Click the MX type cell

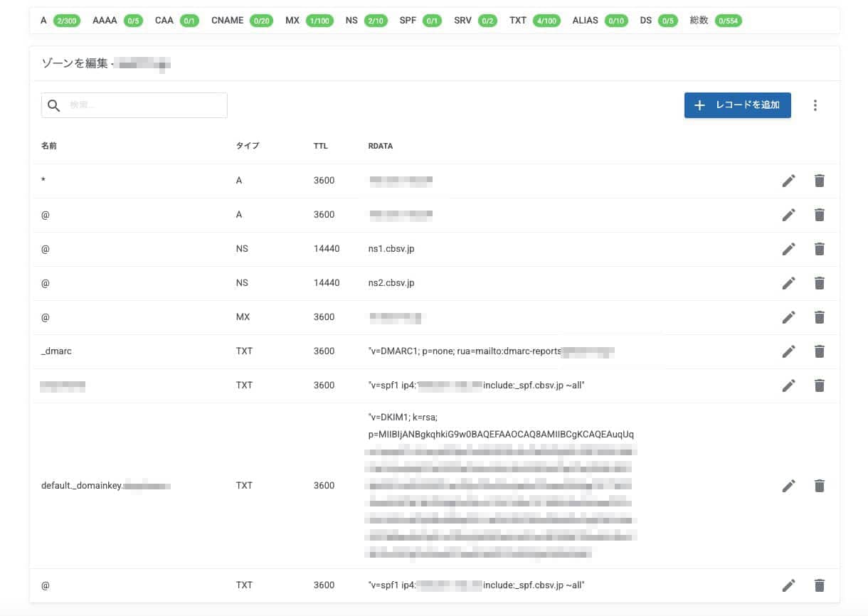coord(243,317)
